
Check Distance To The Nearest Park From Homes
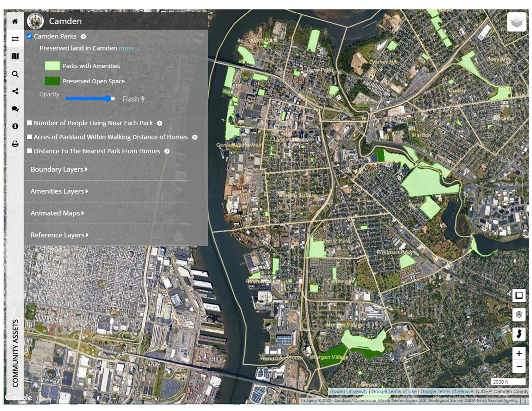(30, 151)
